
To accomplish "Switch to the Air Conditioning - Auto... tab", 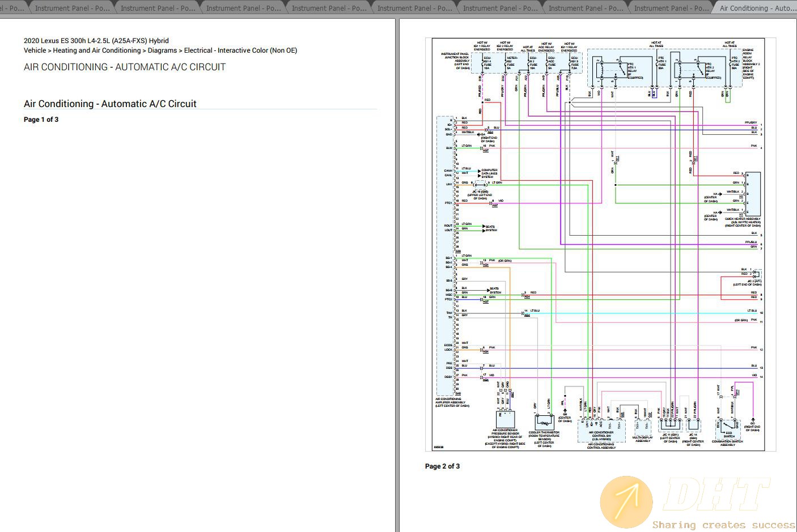I will pyautogui.click(x=757, y=8).
